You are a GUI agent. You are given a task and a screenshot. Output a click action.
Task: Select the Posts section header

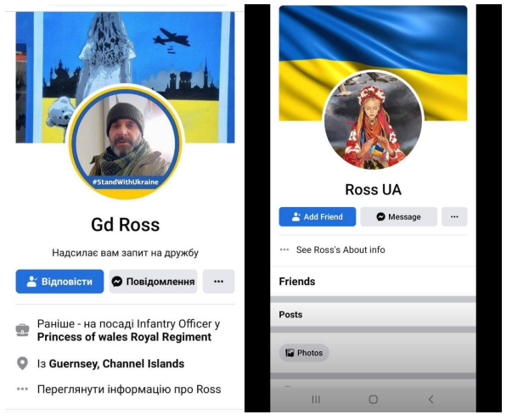coord(290,315)
